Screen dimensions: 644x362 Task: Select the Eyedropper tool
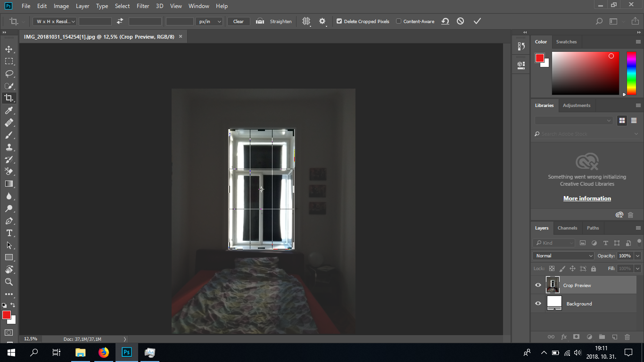tap(8, 110)
